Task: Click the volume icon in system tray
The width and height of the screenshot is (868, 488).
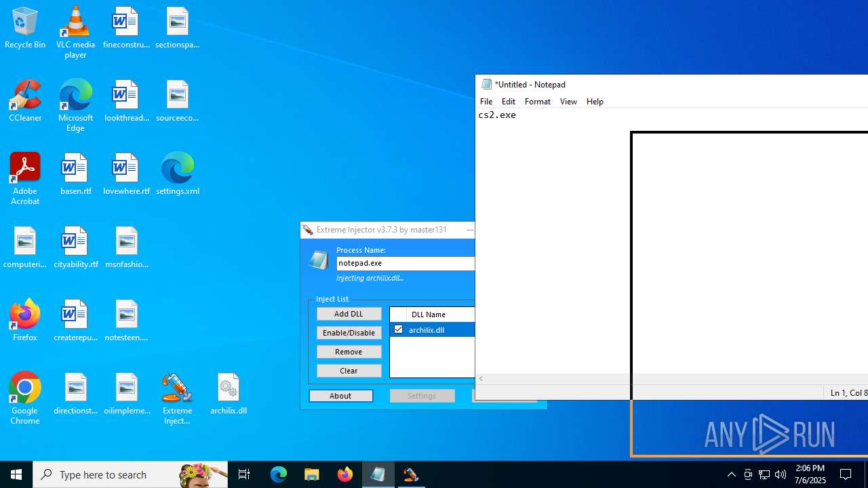Action: click(781, 474)
